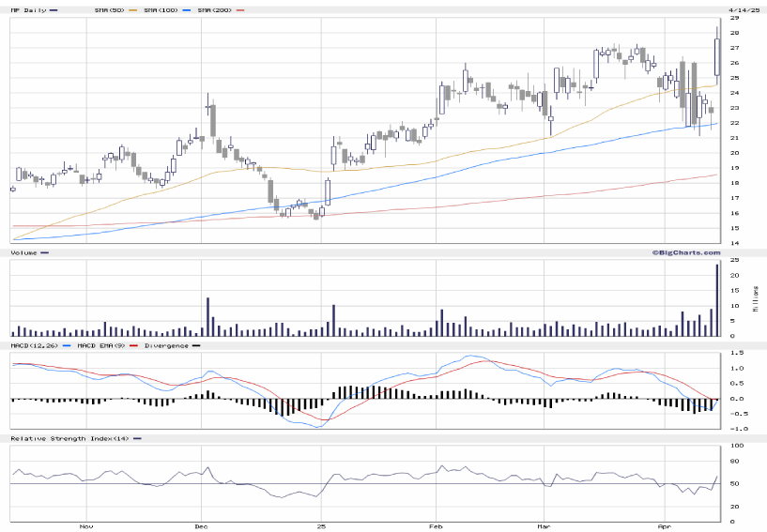The width and height of the screenshot is (767, 532).
Task: Click the Relative Strength Index(14) label
Action: click(x=70, y=438)
